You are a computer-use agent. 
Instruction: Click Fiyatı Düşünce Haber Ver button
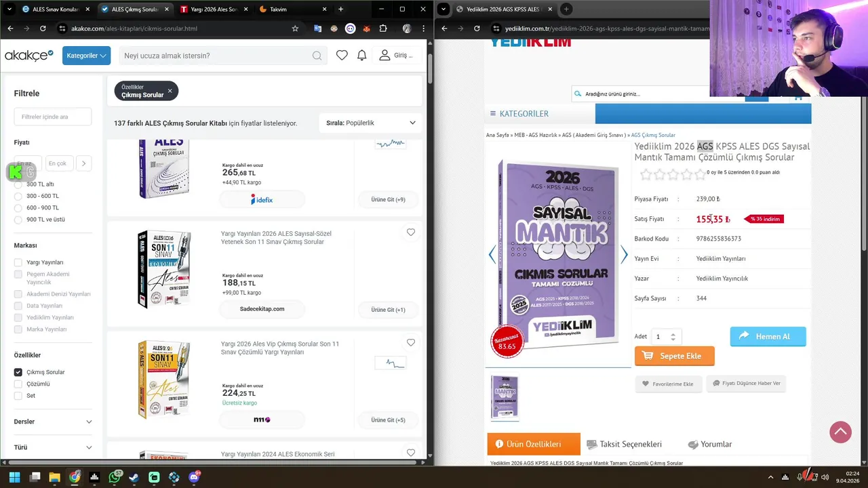pyautogui.click(x=746, y=383)
